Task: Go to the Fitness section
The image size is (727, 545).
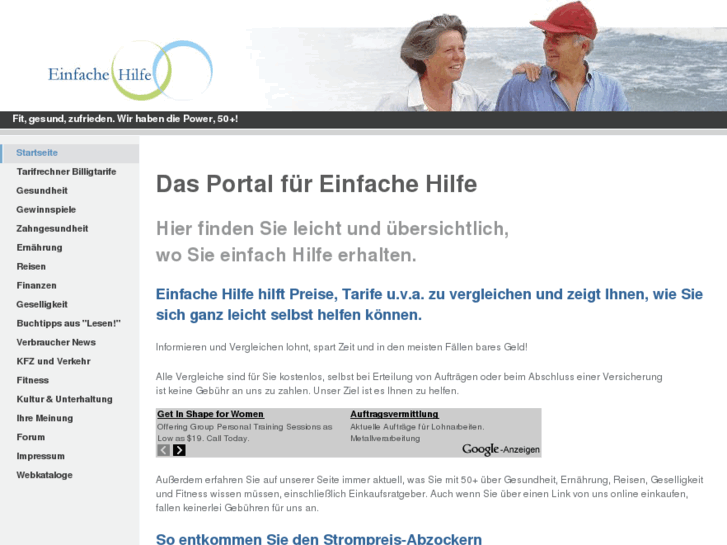Action: [32, 380]
